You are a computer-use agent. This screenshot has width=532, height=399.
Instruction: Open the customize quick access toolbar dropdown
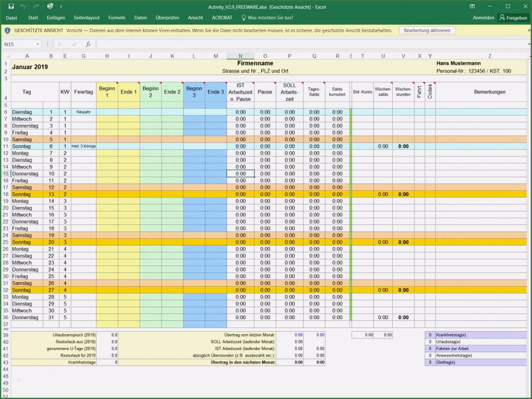pos(61,6)
